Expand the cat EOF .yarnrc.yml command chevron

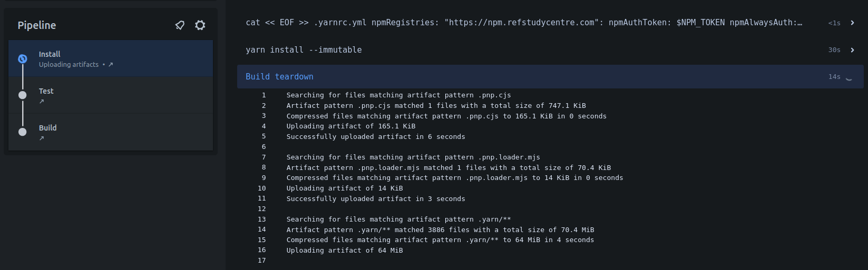(x=852, y=23)
